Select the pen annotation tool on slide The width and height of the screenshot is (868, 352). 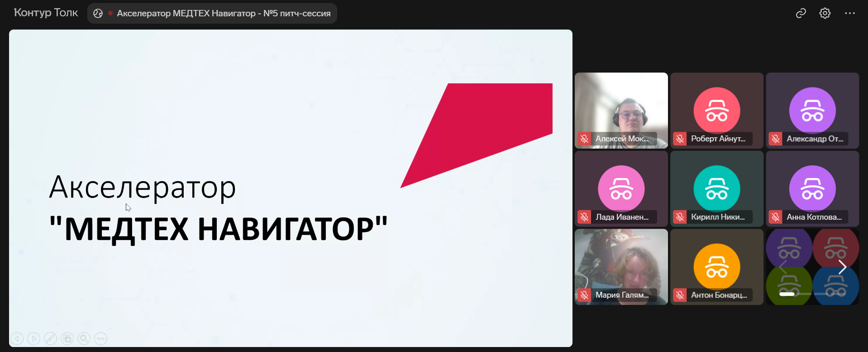click(51, 338)
